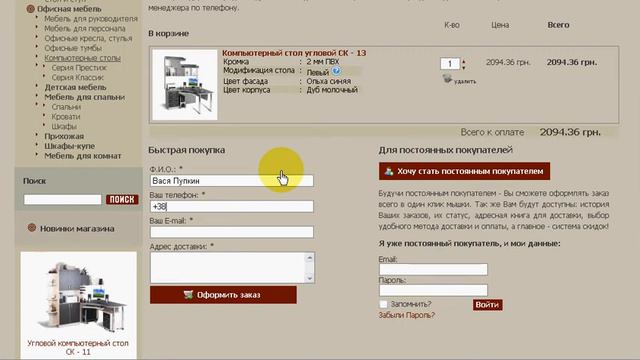The height and width of the screenshot is (360, 640).
Task: Click address textarea scroll down arrow
Action: pos(309,278)
